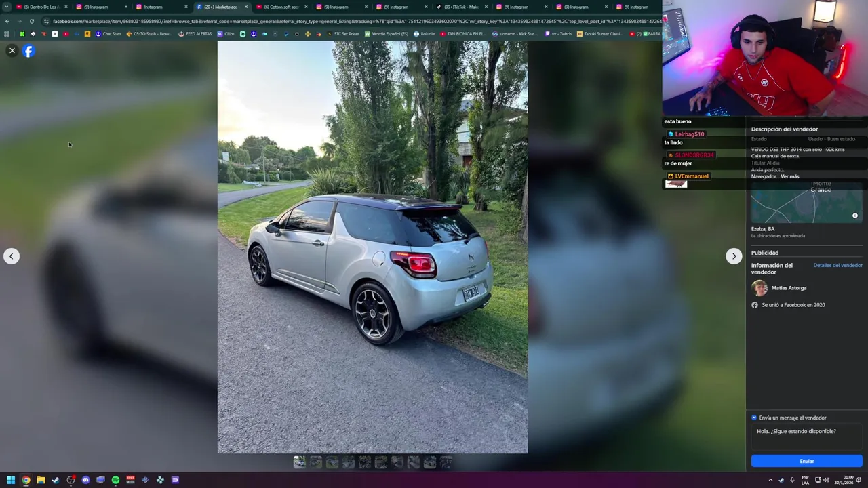Send message with Enviar button
Image resolution: width=868 pixels, height=488 pixels.
click(806, 461)
